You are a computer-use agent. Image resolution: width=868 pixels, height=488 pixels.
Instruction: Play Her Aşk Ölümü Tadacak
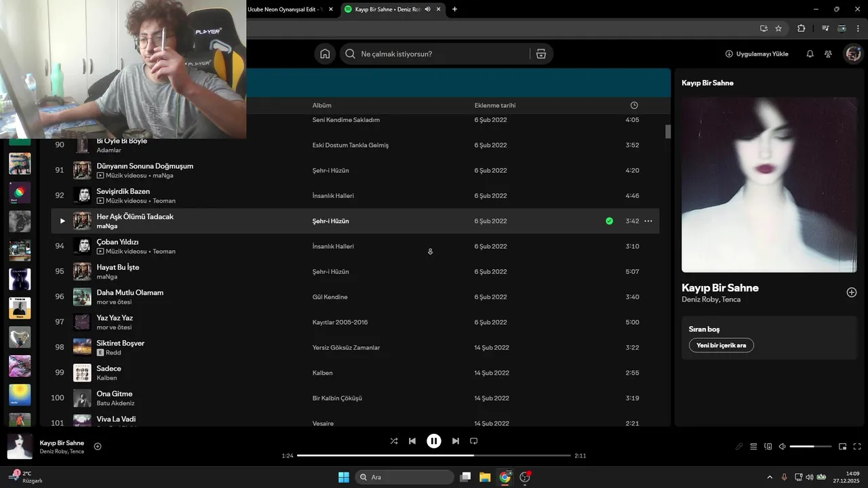click(x=62, y=221)
